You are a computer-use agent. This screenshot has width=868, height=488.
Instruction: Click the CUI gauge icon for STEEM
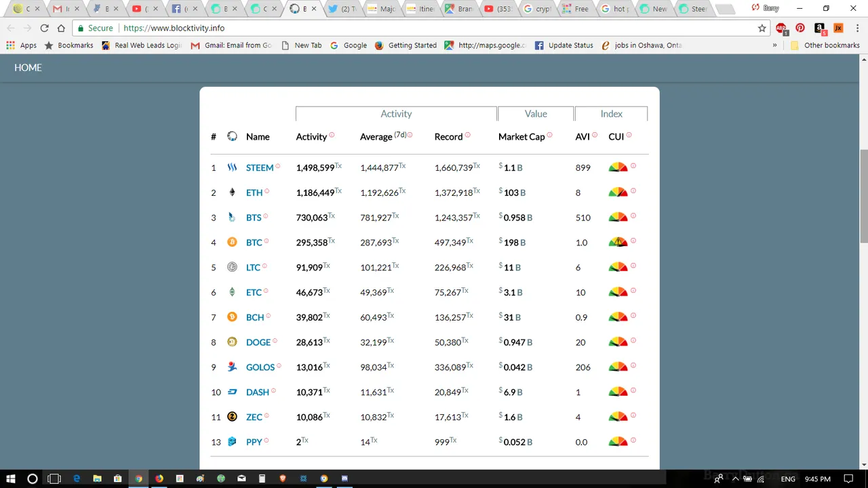tap(618, 167)
